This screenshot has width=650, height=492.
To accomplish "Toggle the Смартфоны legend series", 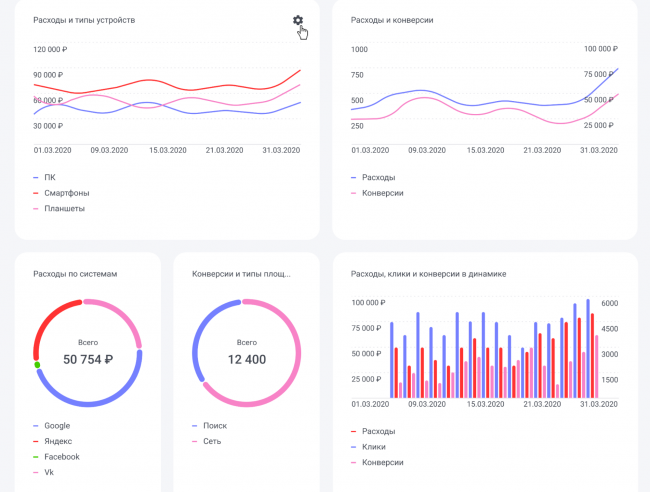I will tap(60, 193).
